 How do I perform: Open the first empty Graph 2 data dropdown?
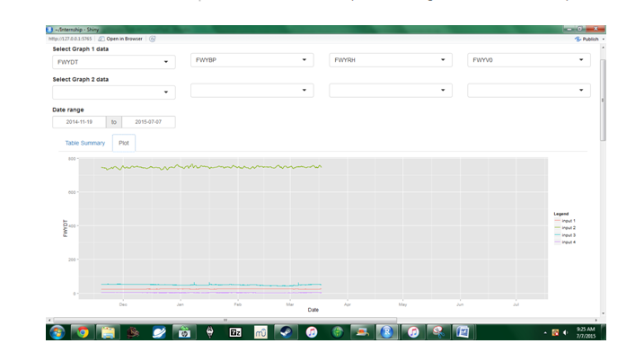[114, 92]
